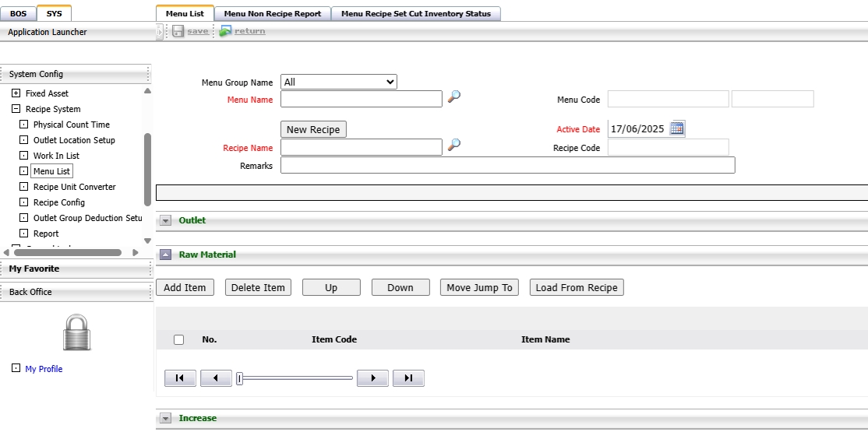The width and height of the screenshot is (868, 432).
Task: Go to next page of items
Action: click(x=372, y=378)
